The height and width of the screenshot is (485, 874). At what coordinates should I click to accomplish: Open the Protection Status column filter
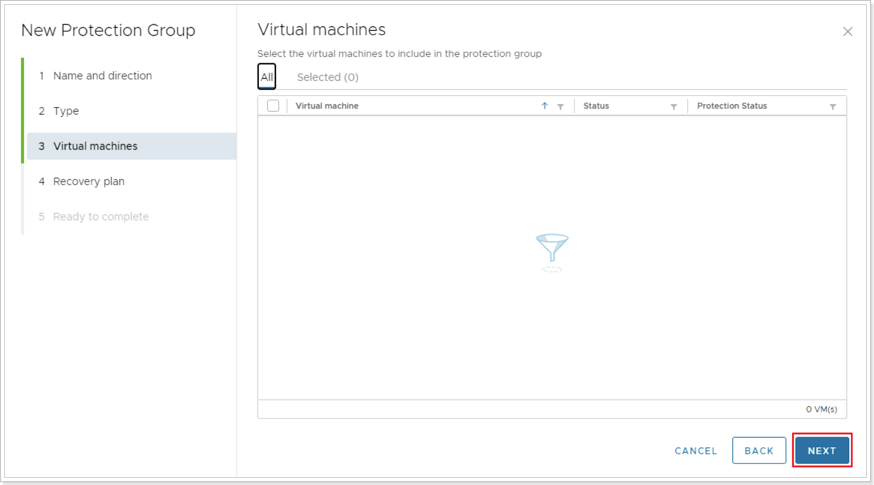coord(833,106)
